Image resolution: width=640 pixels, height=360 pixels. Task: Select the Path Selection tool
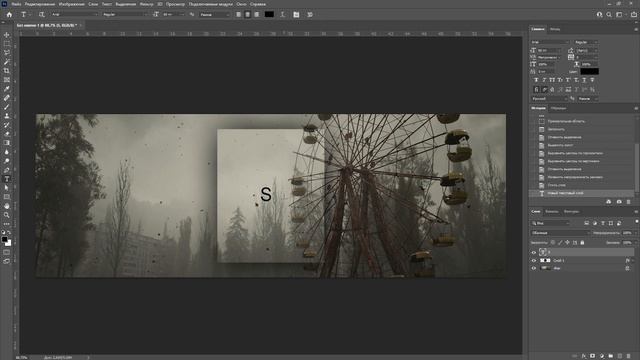7,188
